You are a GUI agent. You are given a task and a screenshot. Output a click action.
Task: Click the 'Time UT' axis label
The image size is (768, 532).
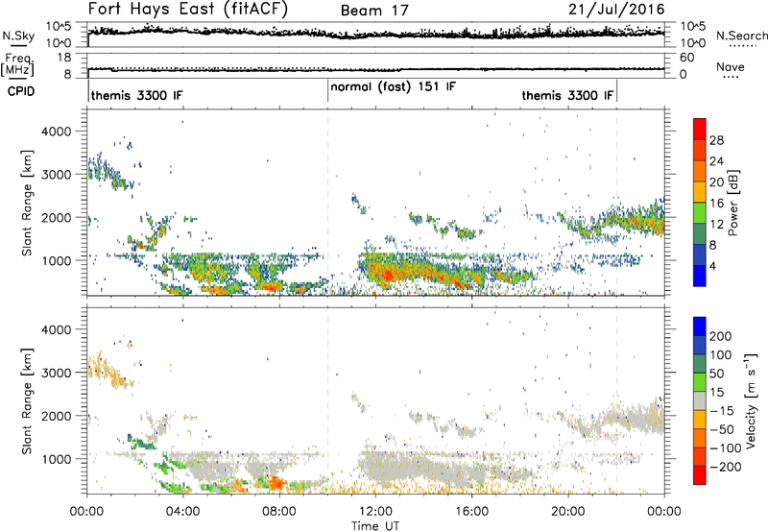coord(375,526)
